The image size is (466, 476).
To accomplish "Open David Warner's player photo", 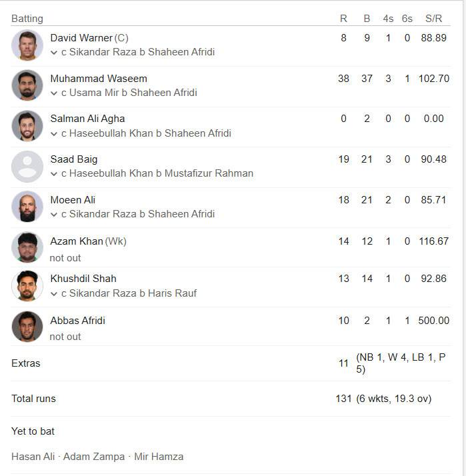I will pyautogui.click(x=27, y=45).
